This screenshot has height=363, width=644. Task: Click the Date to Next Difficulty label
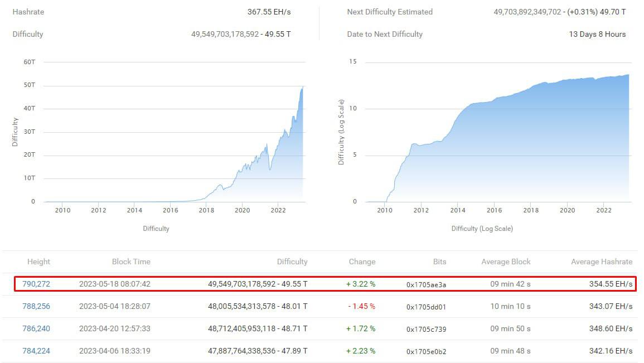385,34
